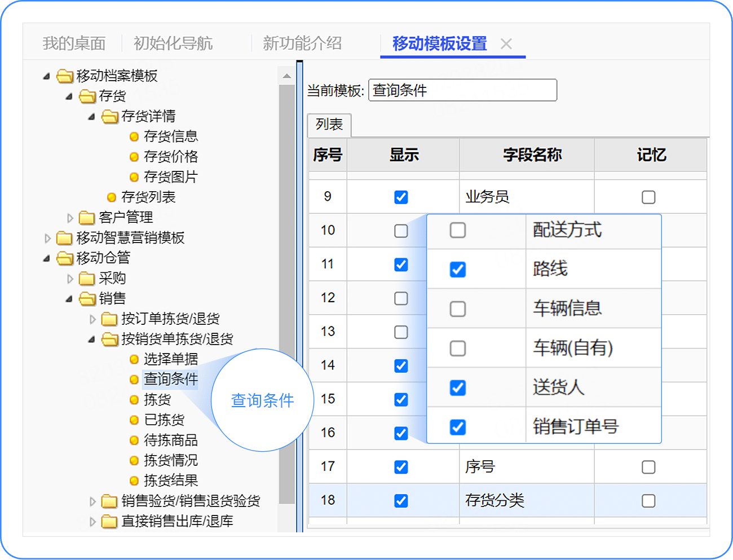
Task: Select the 列表 tab button
Action: tap(329, 125)
